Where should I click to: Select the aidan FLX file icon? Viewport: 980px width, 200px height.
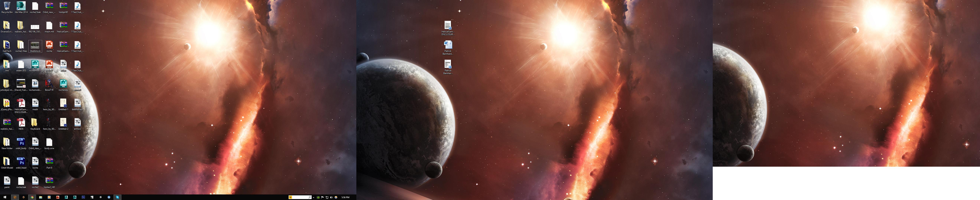63,66
